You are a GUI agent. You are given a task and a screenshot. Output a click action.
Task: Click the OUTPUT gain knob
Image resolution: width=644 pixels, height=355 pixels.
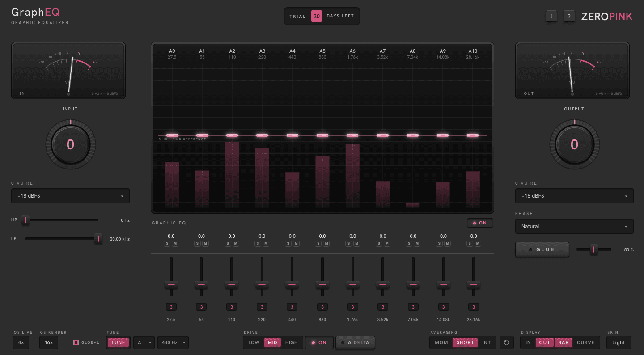[x=574, y=144]
